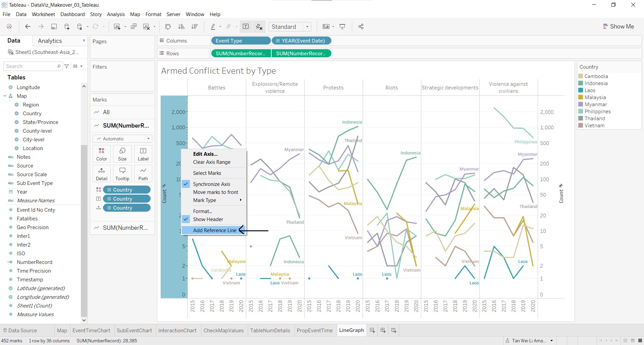The image size is (644, 345).
Task: Toggle Show mark labels toolbar button
Action: tap(246, 27)
